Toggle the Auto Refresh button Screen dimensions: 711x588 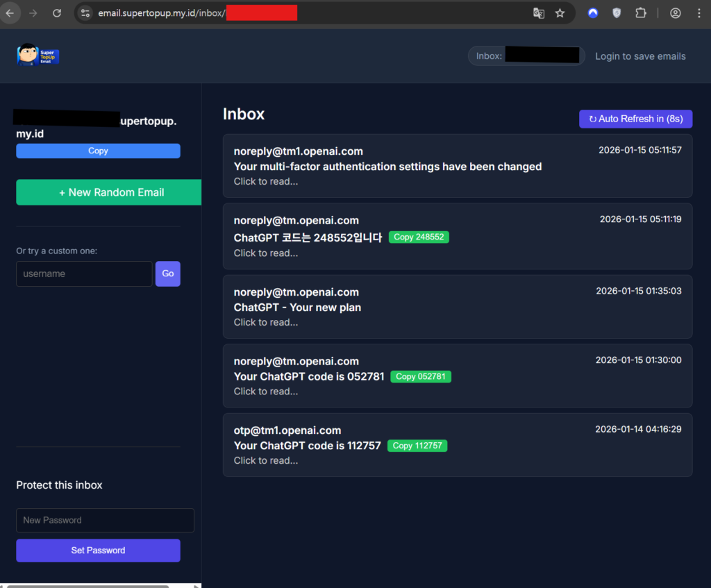[635, 119]
